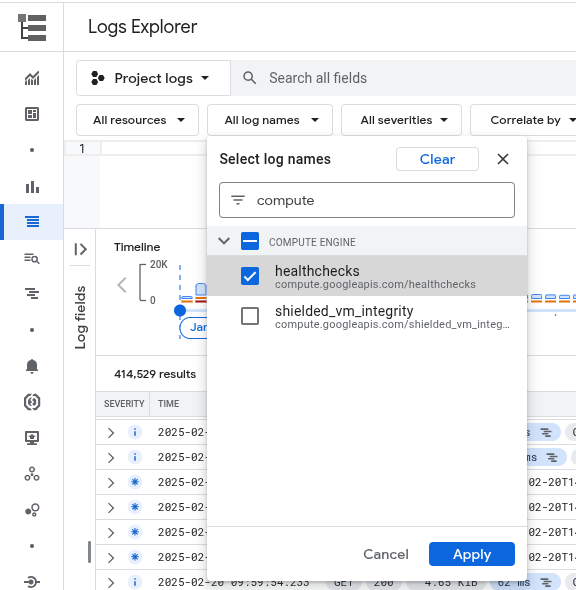Image resolution: width=576 pixels, height=590 pixels.
Task: Expand the sixth log entry row
Action: pyautogui.click(x=111, y=557)
